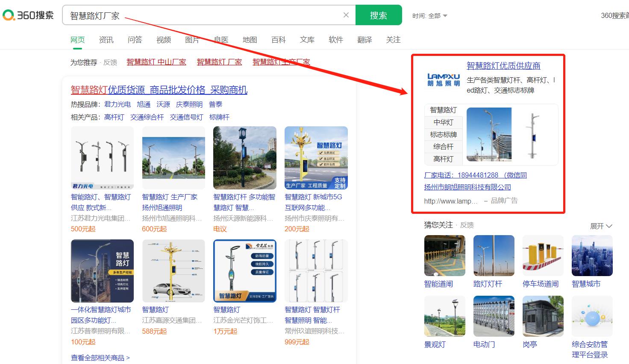
Task: Open the 综合安防管理平台登录 suggestion image
Action: 592,316
